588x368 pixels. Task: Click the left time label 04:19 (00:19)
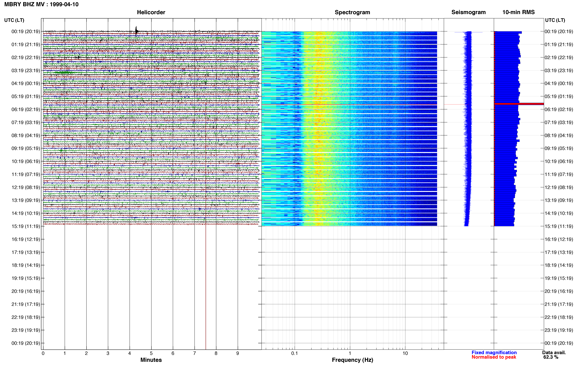point(26,83)
